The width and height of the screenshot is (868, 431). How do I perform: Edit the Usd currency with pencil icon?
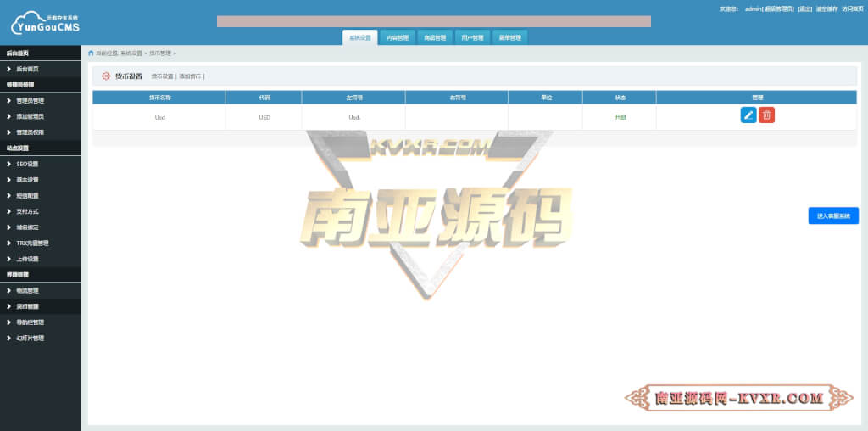(x=748, y=115)
